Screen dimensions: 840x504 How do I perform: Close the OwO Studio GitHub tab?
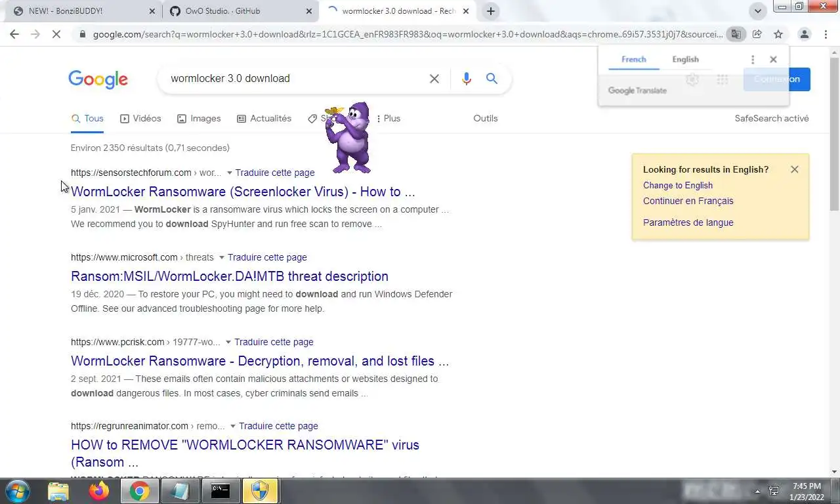[308, 11]
